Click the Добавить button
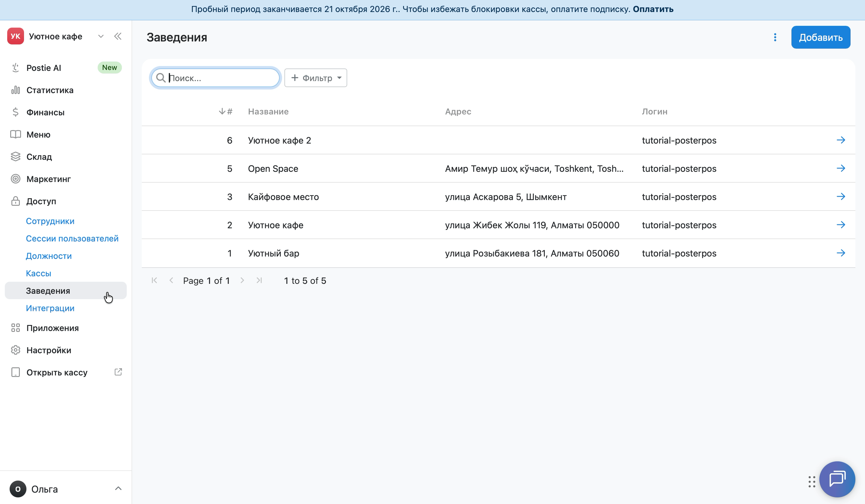The width and height of the screenshot is (865, 504). (820, 37)
